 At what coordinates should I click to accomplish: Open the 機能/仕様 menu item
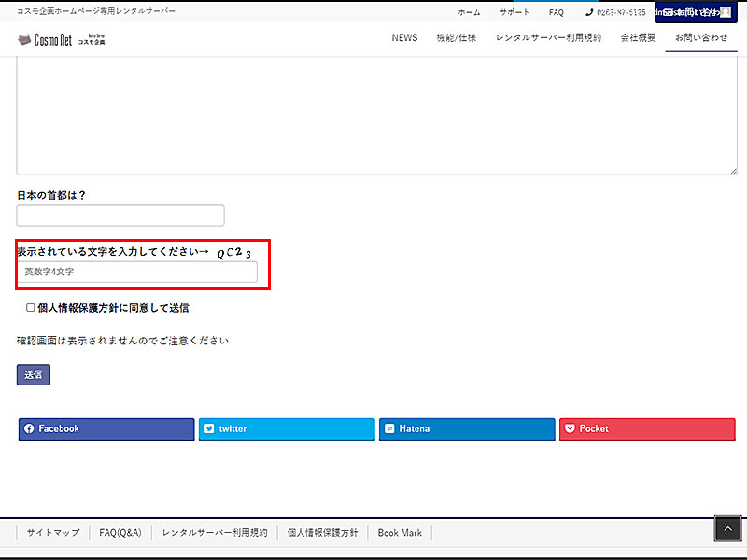pyautogui.click(x=457, y=38)
